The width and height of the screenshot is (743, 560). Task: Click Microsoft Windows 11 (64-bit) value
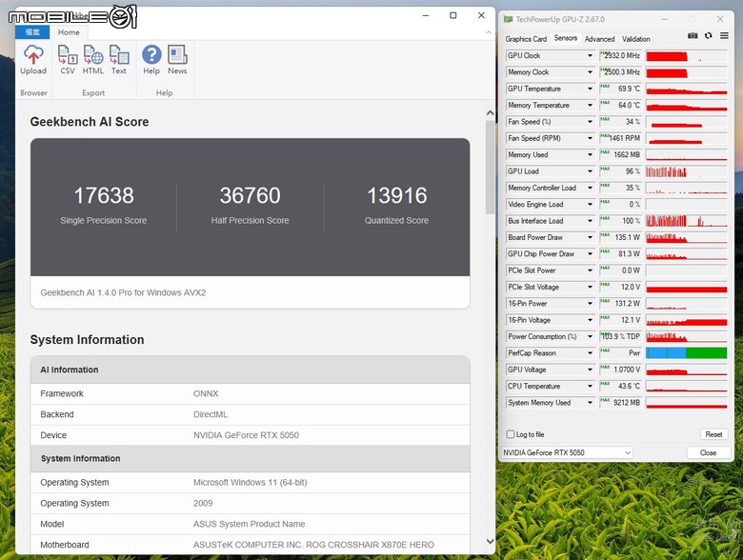[251, 482]
